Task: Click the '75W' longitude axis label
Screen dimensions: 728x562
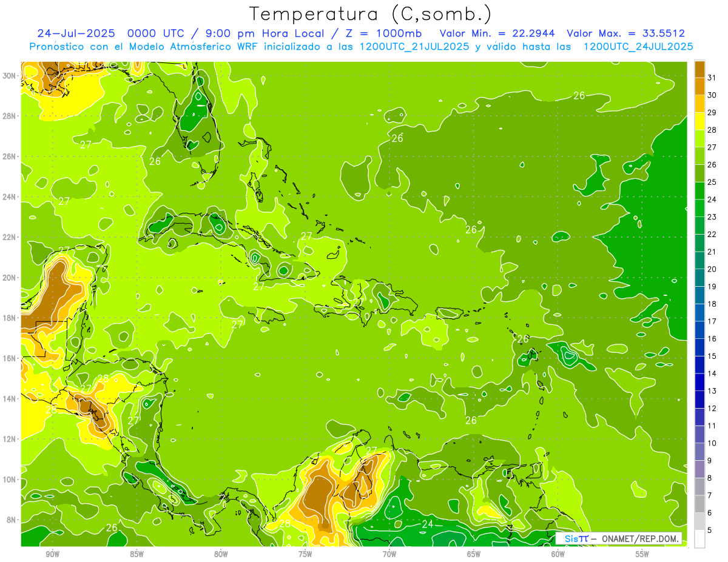Action: [x=305, y=555]
